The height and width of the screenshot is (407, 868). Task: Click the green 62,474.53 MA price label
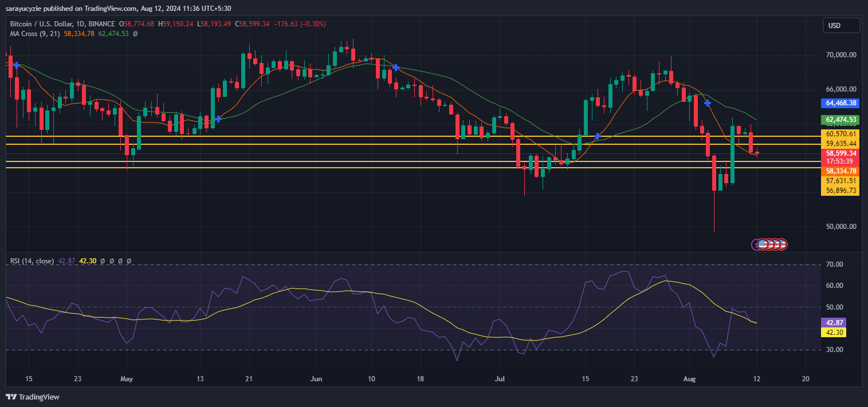840,120
